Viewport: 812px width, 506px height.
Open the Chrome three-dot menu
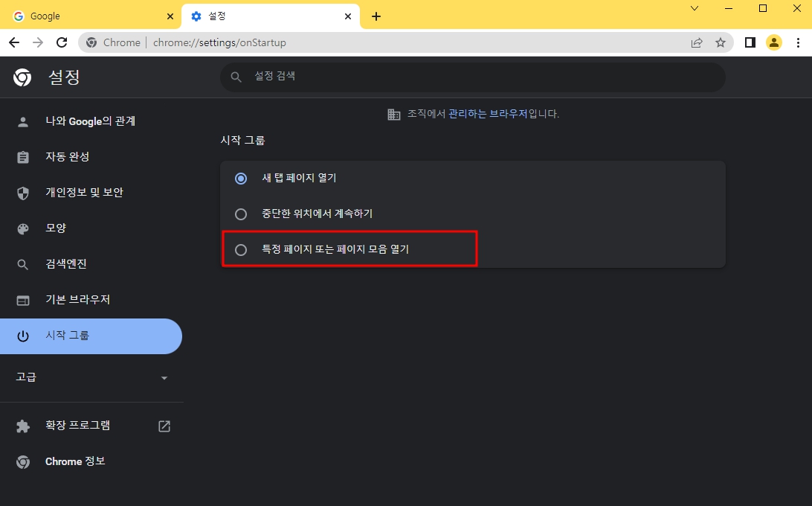tap(798, 42)
